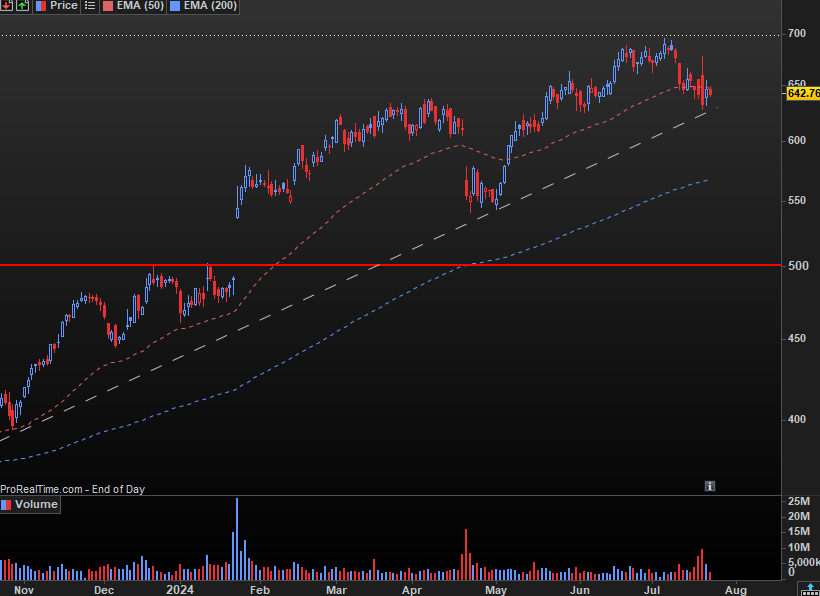Click the blue EMA (200) color swatch
820x596 pixels.
(175, 6)
